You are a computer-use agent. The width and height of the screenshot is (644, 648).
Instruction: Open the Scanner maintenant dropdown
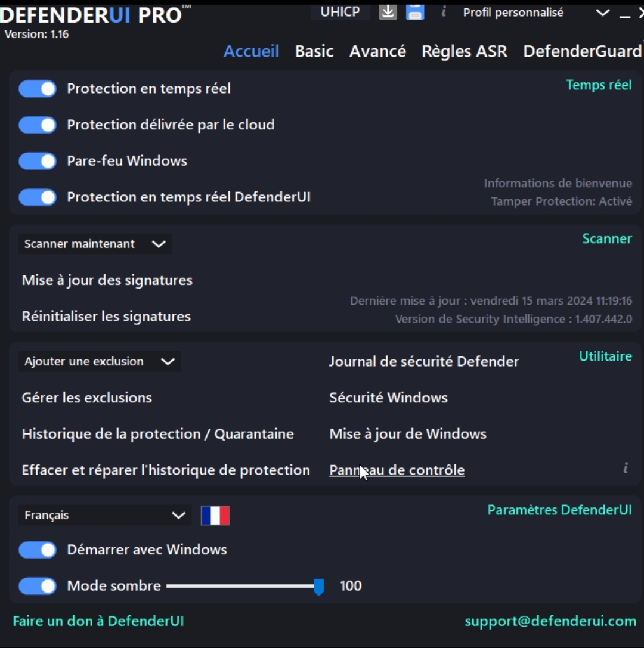click(95, 244)
